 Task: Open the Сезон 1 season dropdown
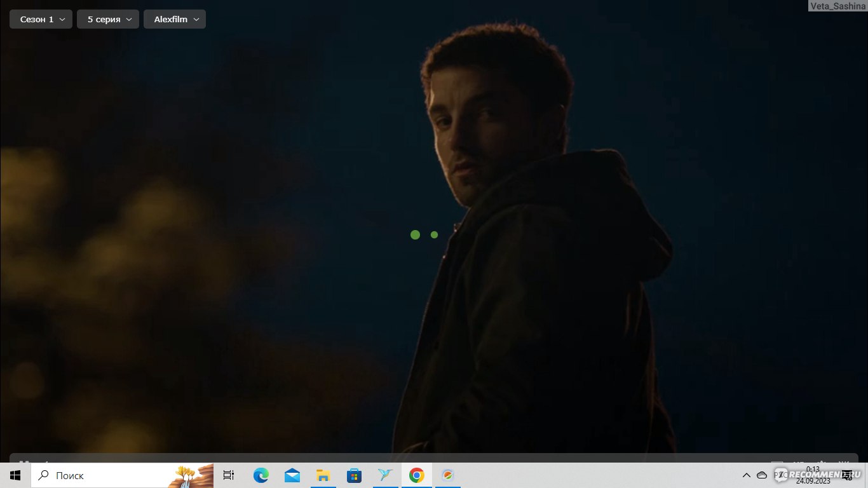pyautogui.click(x=41, y=19)
